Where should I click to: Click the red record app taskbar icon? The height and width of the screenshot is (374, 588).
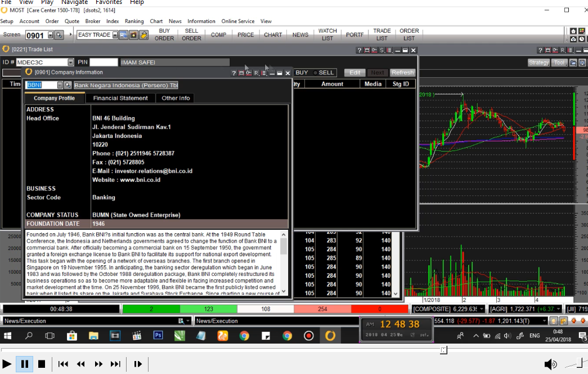point(308,335)
